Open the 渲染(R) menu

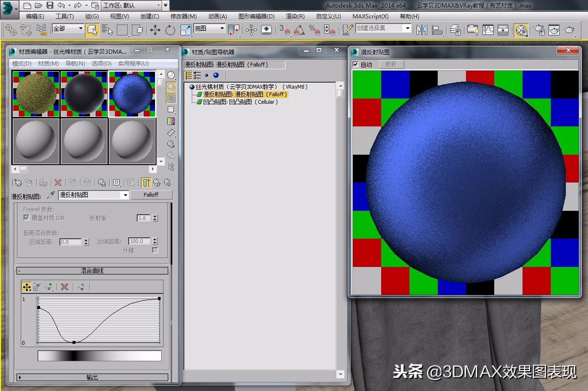pos(294,17)
